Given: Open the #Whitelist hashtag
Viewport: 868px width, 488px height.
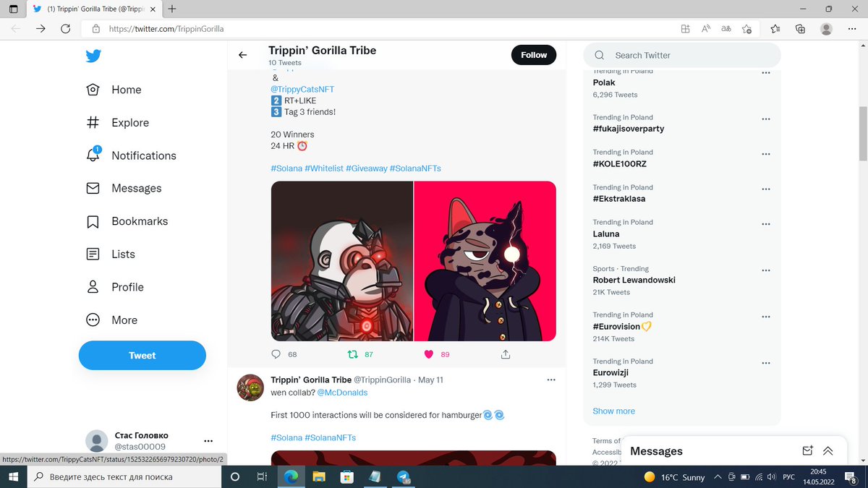Looking at the screenshot, I should tap(324, 168).
